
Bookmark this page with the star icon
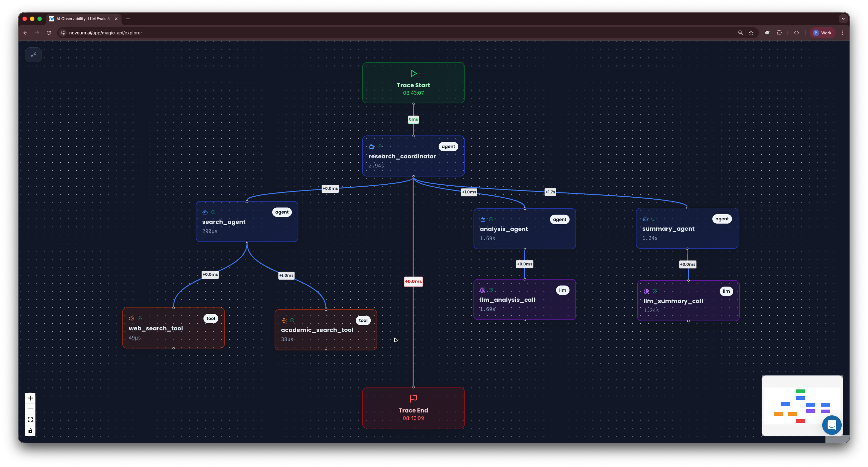pyautogui.click(x=751, y=33)
